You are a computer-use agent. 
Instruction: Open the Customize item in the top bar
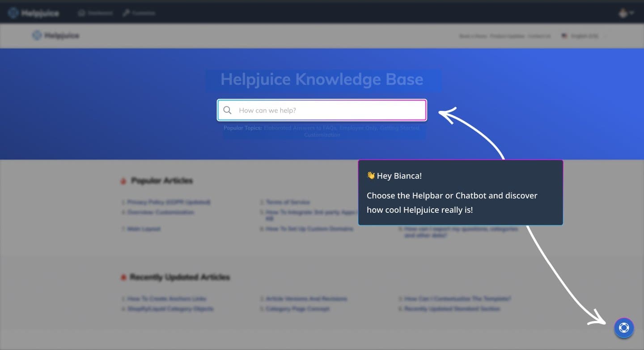pos(139,13)
